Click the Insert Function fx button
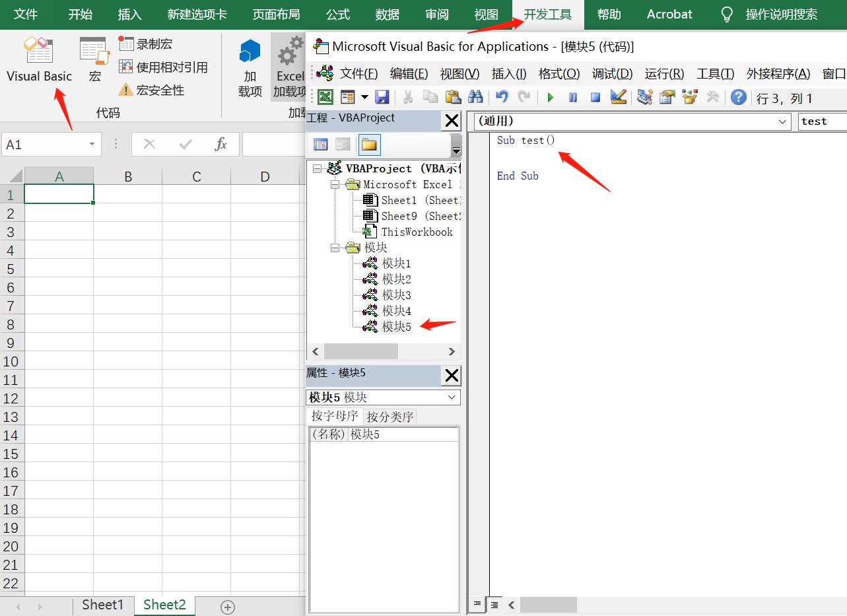This screenshot has height=616, width=847. [220, 145]
